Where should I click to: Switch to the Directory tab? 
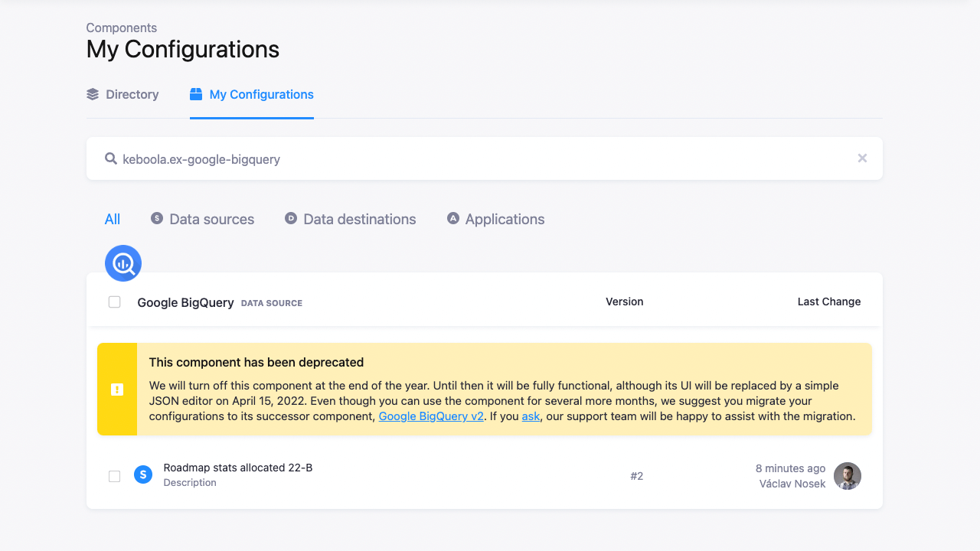point(132,93)
